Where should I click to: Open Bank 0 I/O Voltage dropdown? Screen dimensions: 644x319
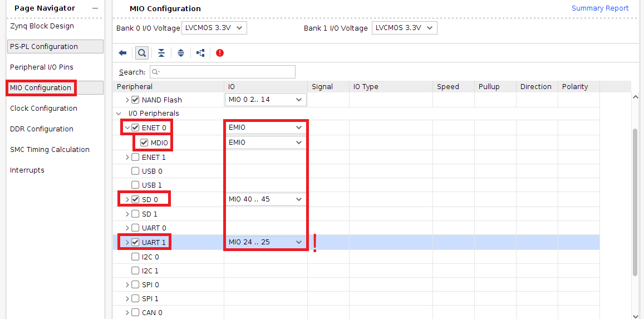click(x=214, y=28)
